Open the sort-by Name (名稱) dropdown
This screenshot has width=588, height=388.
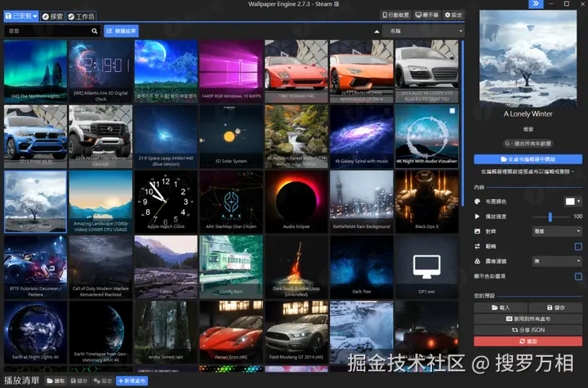click(x=423, y=31)
